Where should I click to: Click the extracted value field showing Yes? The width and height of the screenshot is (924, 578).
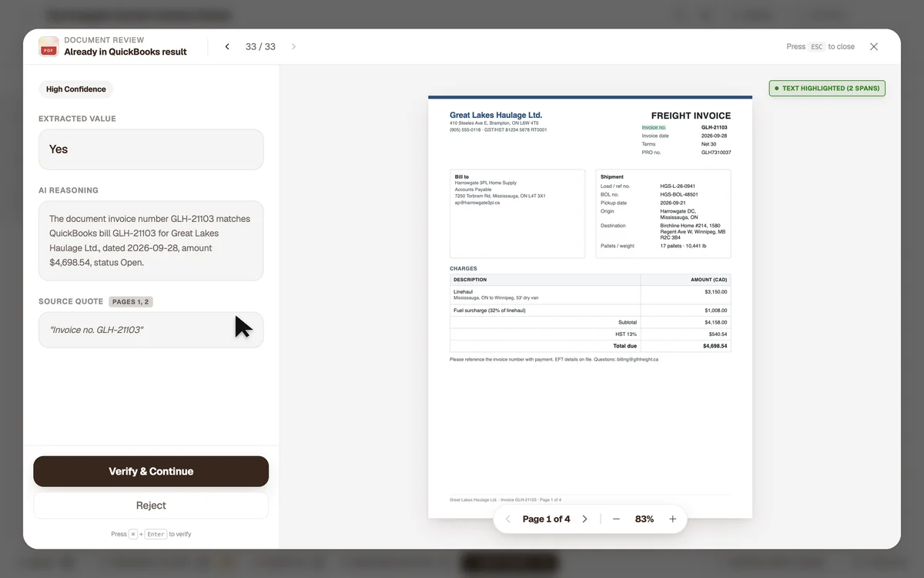click(151, 150)
